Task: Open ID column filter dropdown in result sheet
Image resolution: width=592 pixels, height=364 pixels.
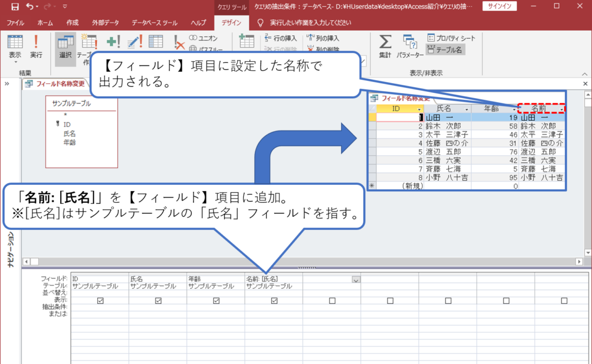Action: coord(419,109)
